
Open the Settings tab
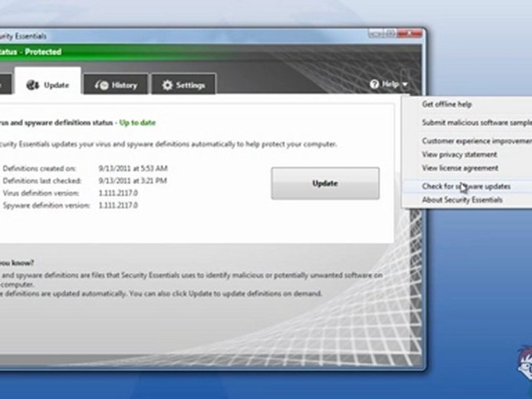[183, 84]
